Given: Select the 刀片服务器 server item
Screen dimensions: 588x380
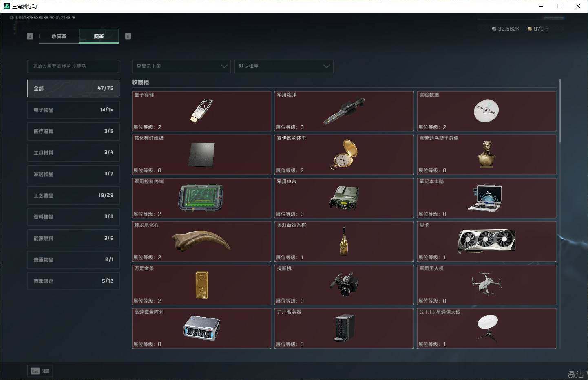Looking at the screenshot, I should pyautogui.click(x=344, y=328).
